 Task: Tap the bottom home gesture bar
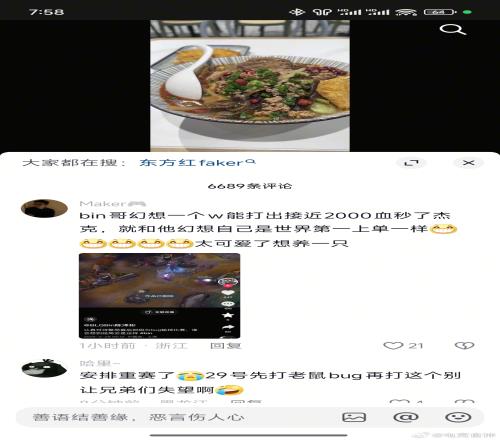click(249, 435)
